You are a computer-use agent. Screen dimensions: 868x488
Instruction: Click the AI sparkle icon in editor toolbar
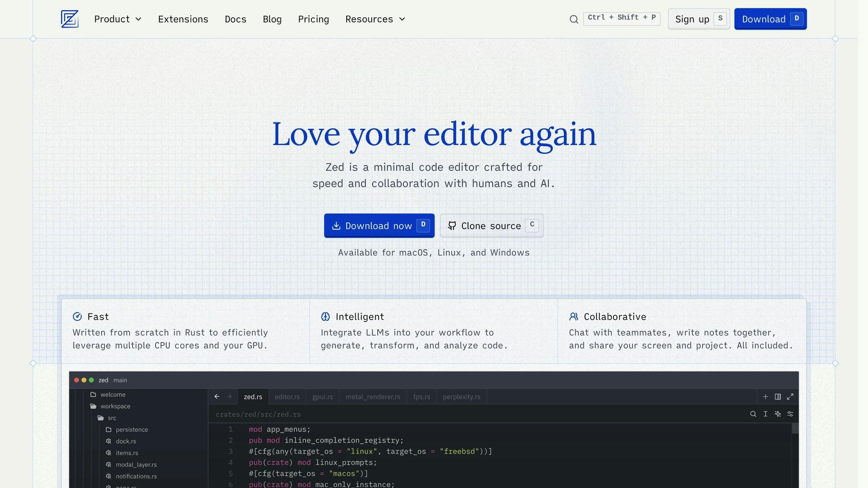(x=778, y=414)
